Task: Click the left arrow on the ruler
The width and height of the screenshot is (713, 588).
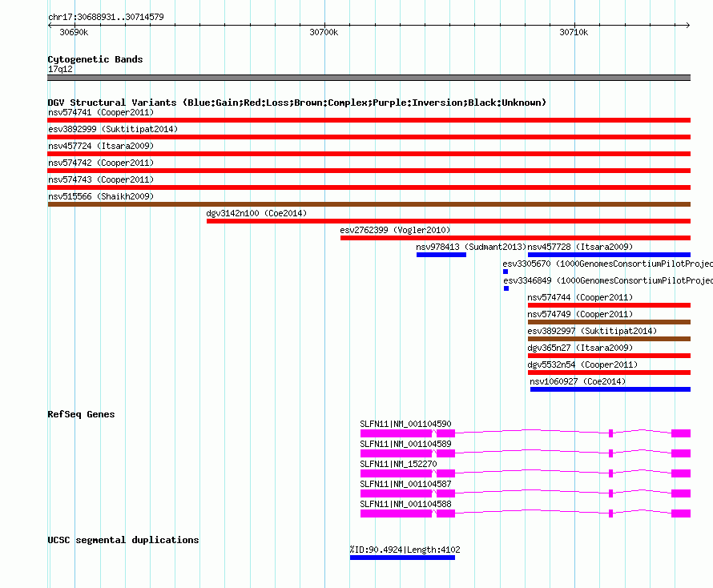Action: 50,26
